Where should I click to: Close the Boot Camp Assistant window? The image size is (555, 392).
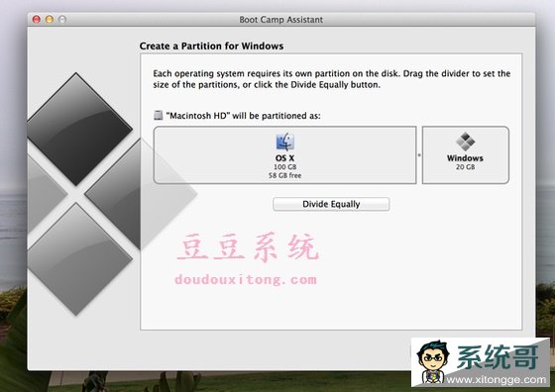click(x=36, y=20)
